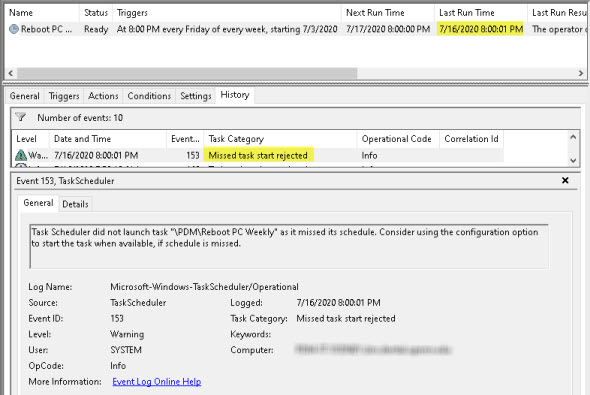590x395 pixels.
Task: Click right arrow of task list scrollbar
Action: pyautogui.click(x=581, y=73)
